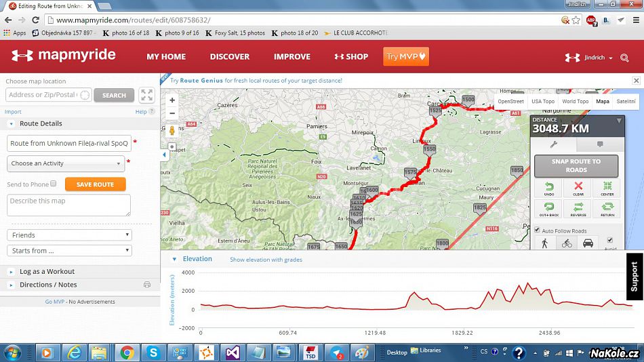Open Chrome menu hamburger icon
644x362 pixels.
pyautogui.click(x=636, y=20)
